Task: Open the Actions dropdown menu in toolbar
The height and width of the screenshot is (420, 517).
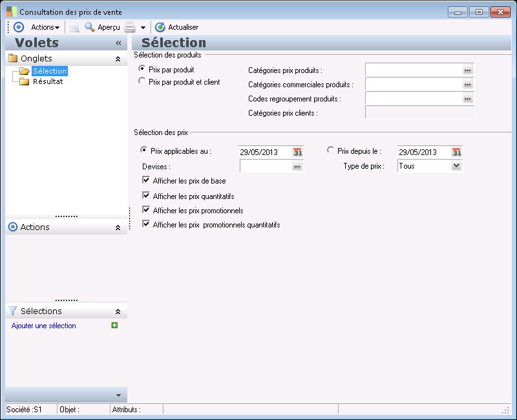Action: tap(45, 27)
